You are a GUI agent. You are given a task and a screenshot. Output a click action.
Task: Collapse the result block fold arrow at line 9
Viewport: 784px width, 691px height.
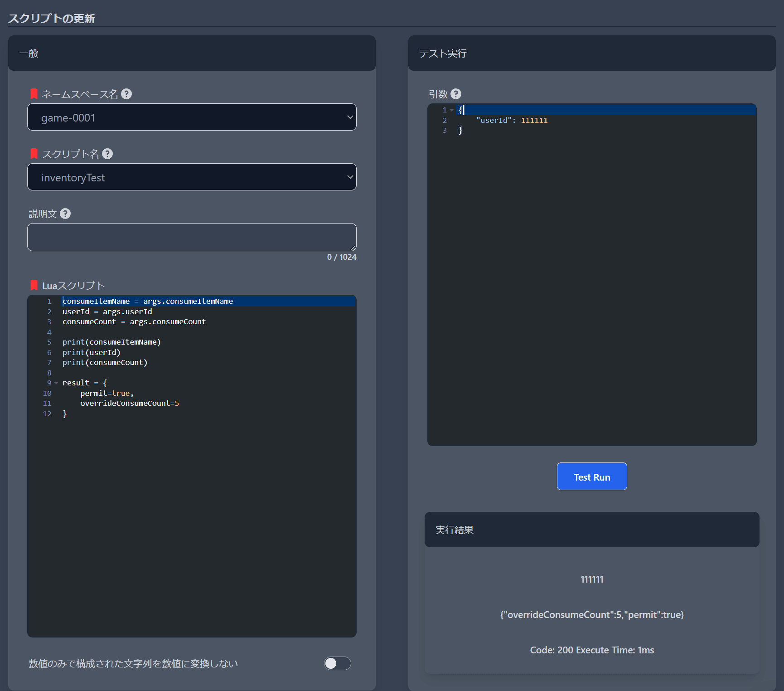pyautogui.click(x=56, y=383)
